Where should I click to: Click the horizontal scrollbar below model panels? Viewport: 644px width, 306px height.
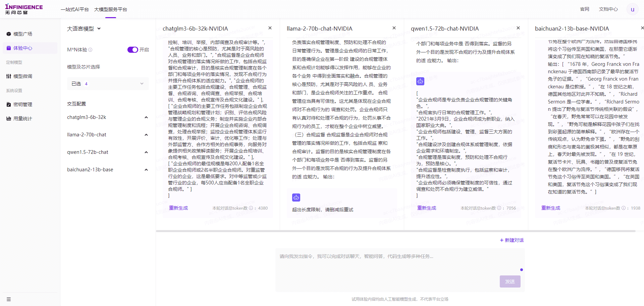(x=396, y=231)
